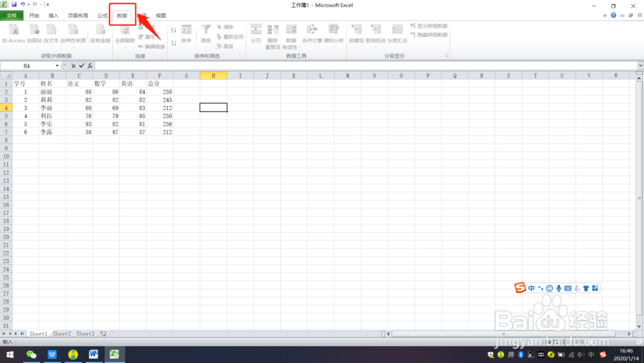Click Clear filter (清除)

[x=225, y=27]
